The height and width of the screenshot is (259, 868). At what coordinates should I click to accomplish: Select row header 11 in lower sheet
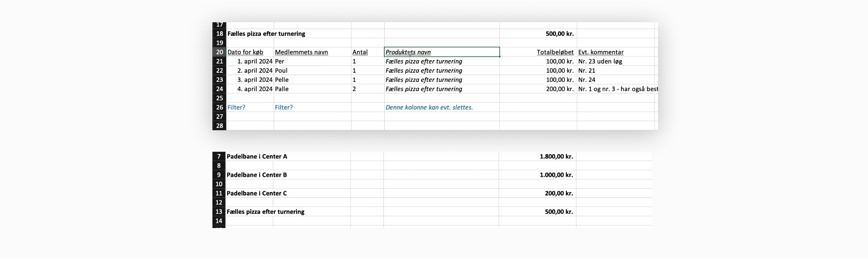click(219, 193)
